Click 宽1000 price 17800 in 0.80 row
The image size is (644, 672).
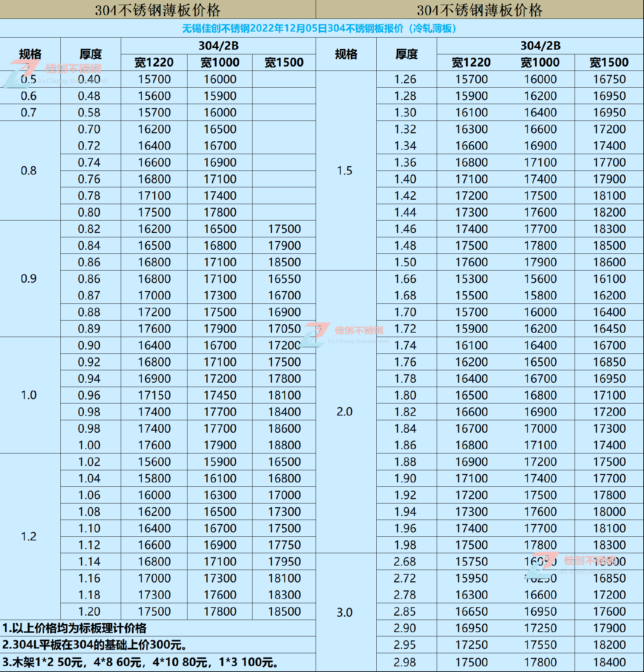tap(220, 212)
